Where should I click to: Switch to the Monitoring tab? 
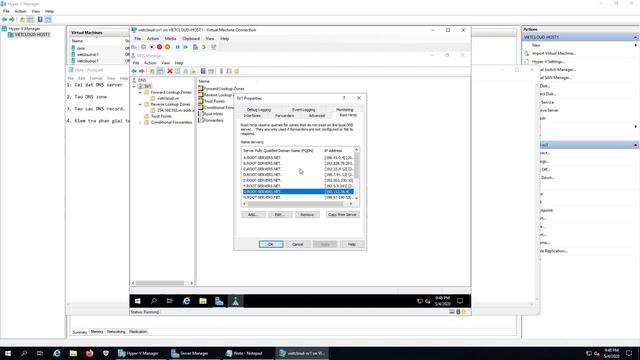(x=344, y=110)
